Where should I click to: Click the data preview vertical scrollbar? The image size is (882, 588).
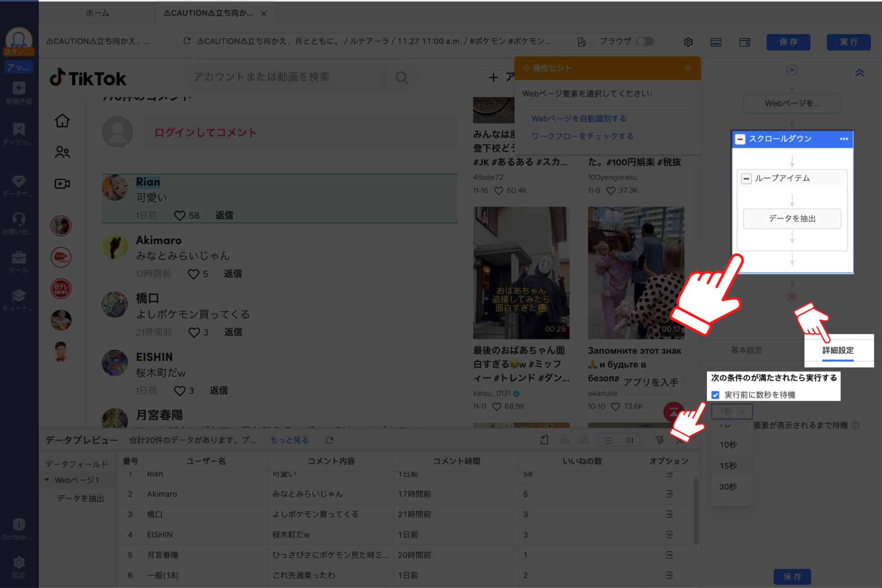point(696,511)
